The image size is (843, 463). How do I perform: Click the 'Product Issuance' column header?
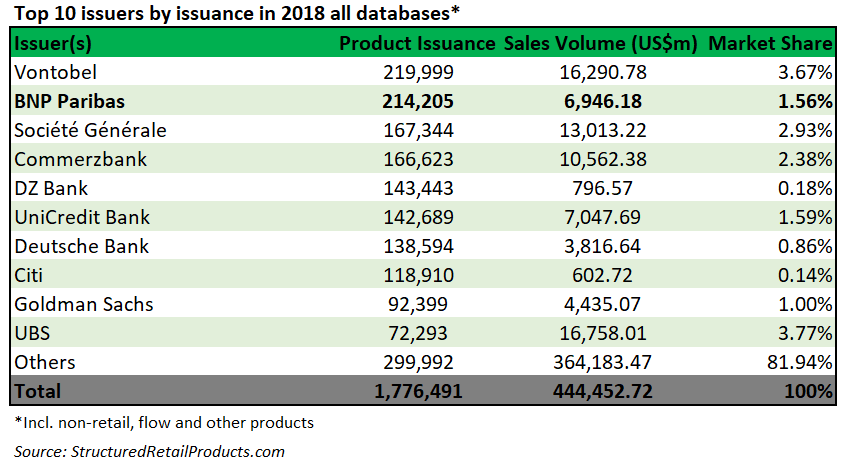click(417, 44)
